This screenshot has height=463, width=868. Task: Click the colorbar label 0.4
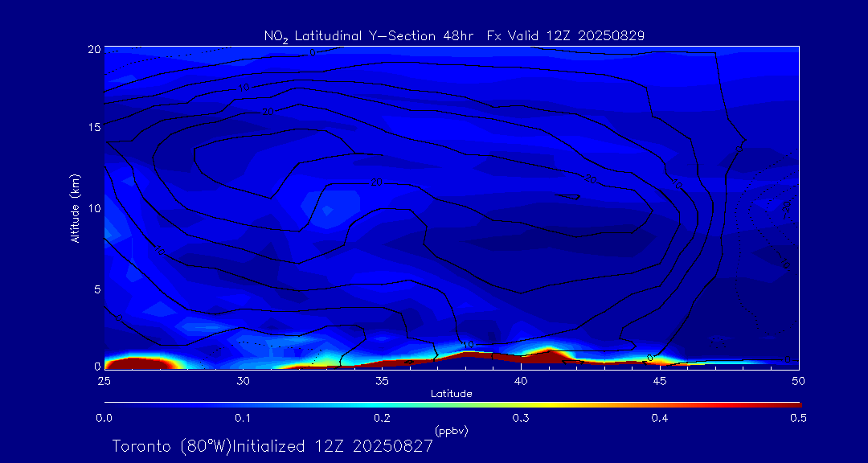pos(660,418)
